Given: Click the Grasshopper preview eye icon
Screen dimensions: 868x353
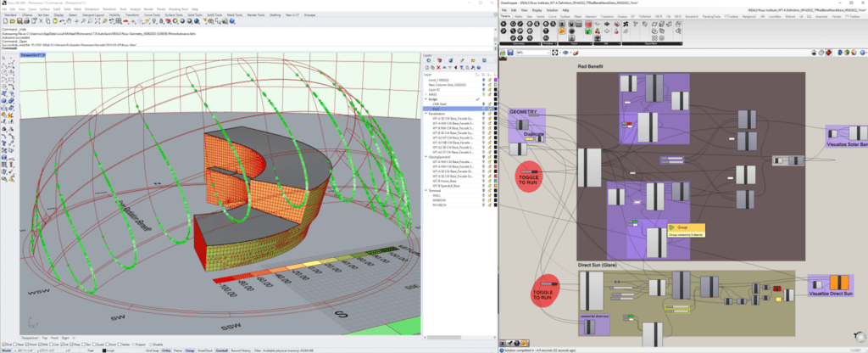Looking at the screenshot, I should pyautogui.click(x=565, y=53).
